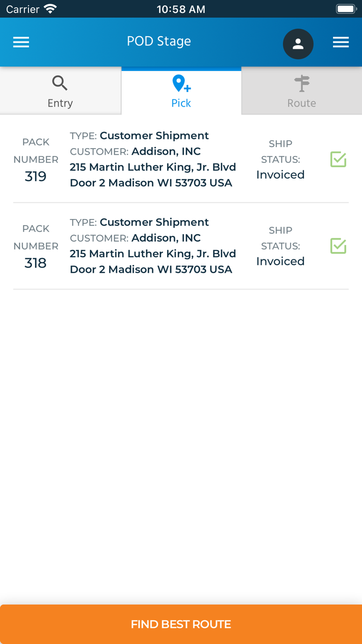Open the left navigation hamburger menu
362x644 pixels.
point(21,42)
